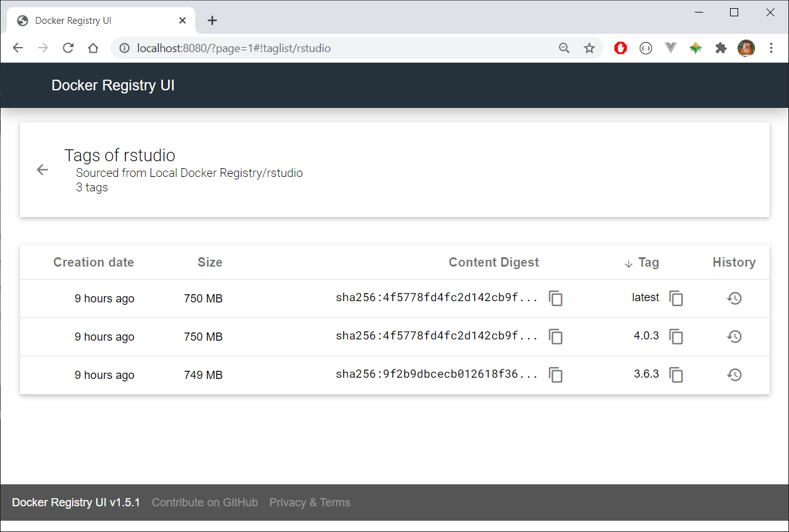Click the 750 MB size in 4.0.3 row

203,337
